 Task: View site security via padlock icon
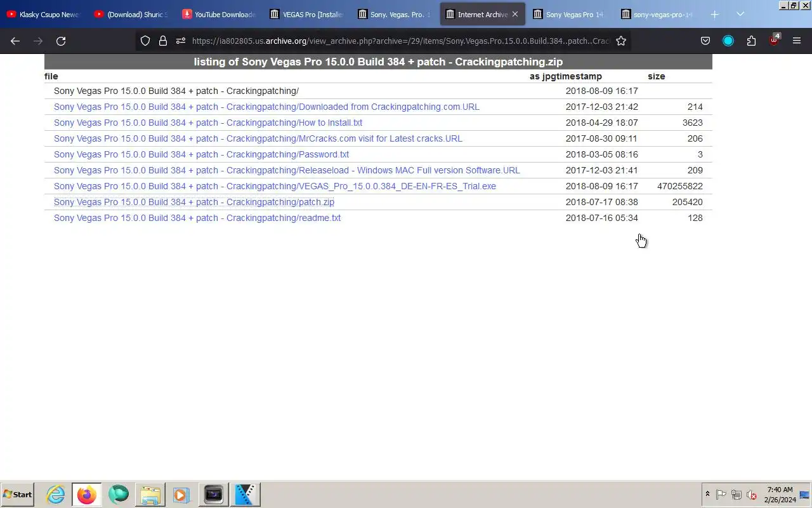pyautogui.click(x=163, y=41)
